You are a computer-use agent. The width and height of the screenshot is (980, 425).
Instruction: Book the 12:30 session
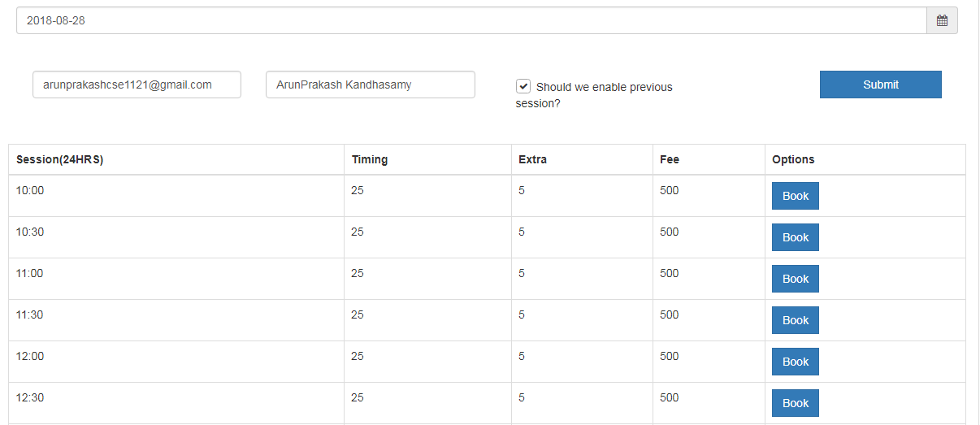pyautogui.click(x=795, y=403)
